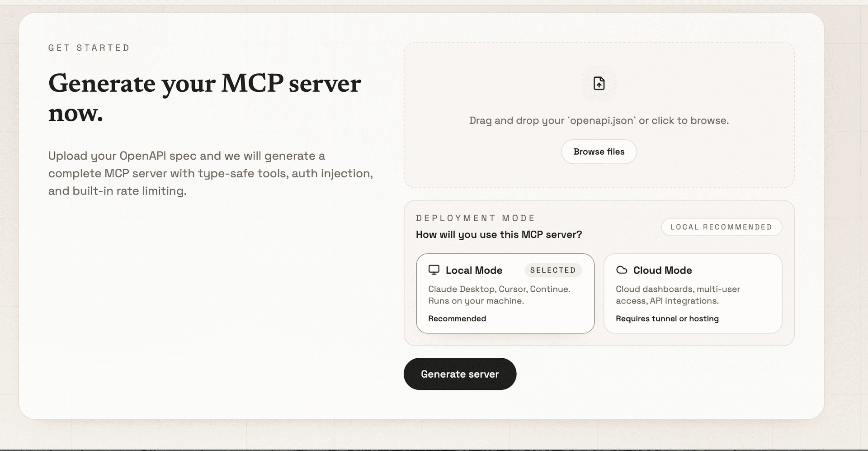Click the SELECTED badge on Local Mode
Screen dimensions: 868x451
coord(553,270)
